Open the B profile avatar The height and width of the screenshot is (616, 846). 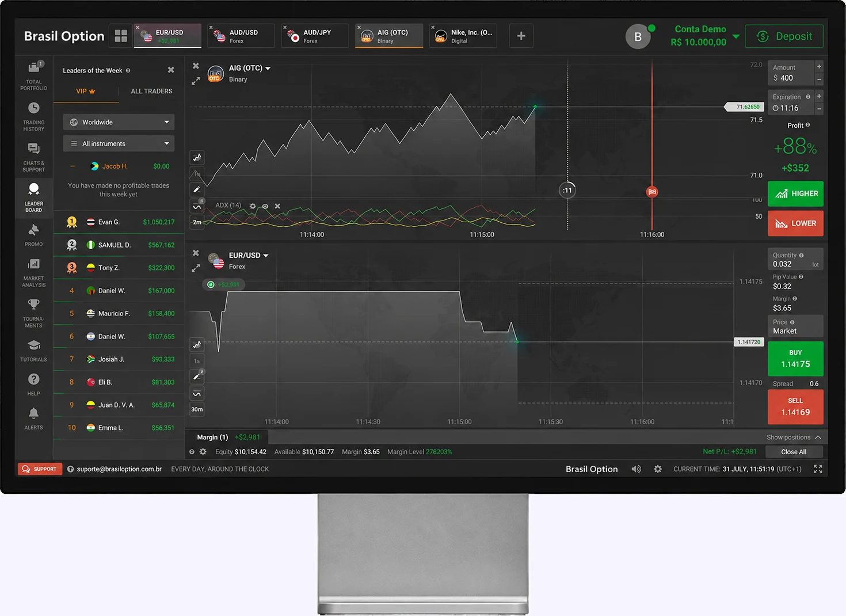point(638,37)
